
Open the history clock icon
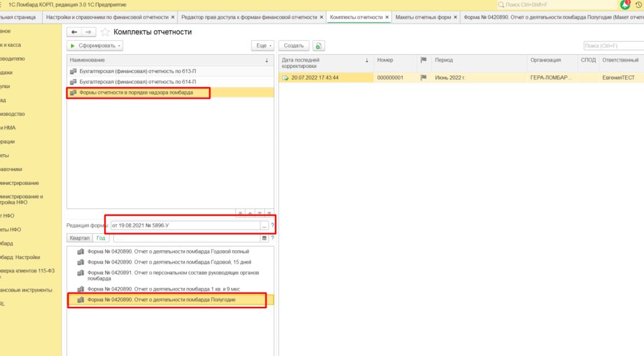[638, 4]
